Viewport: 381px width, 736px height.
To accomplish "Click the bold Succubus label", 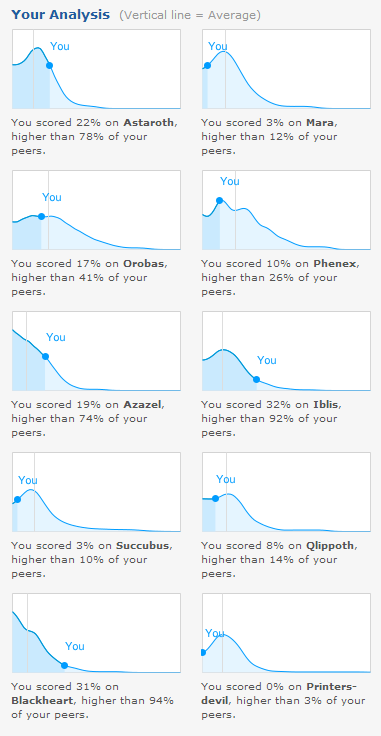I will pos(143,546).
